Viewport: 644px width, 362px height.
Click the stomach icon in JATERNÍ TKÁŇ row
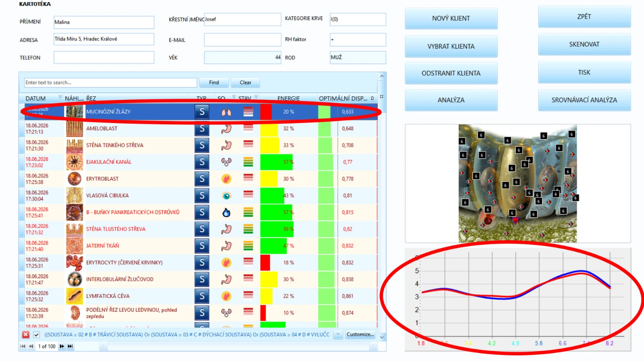pyautogui.click(x=226, y=246)
